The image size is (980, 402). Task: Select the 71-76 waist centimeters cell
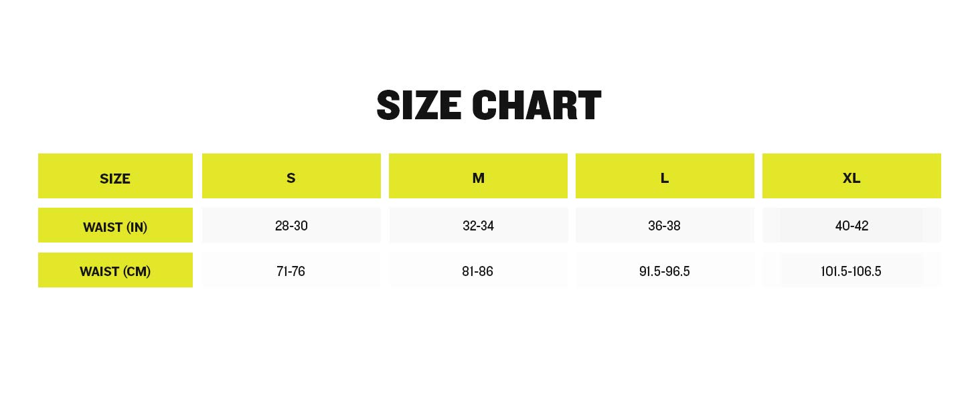tap(291, 271)
